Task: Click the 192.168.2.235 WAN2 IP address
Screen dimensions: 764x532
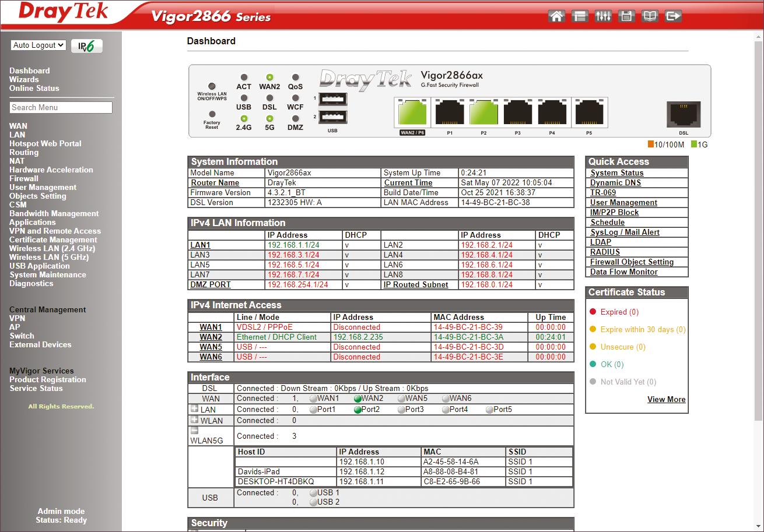Action: (357, 337)
